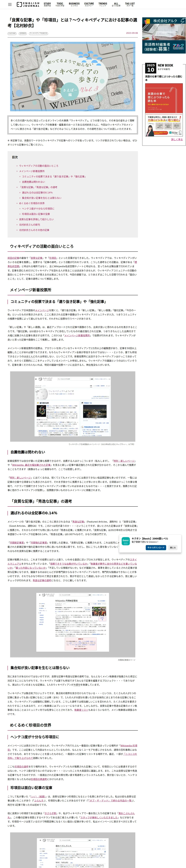
Task: Open the 月間強化記事賞 link
Action: click(x=39, y=542)
